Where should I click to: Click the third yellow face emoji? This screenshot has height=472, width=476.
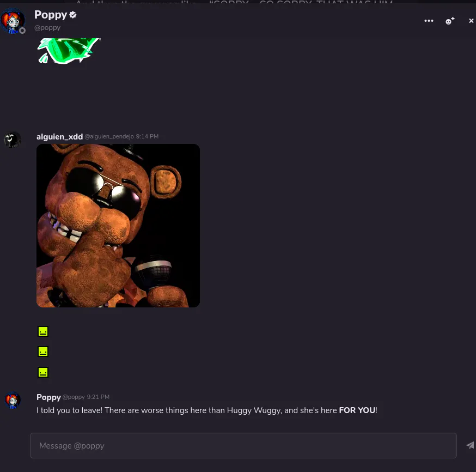(43, 372)
